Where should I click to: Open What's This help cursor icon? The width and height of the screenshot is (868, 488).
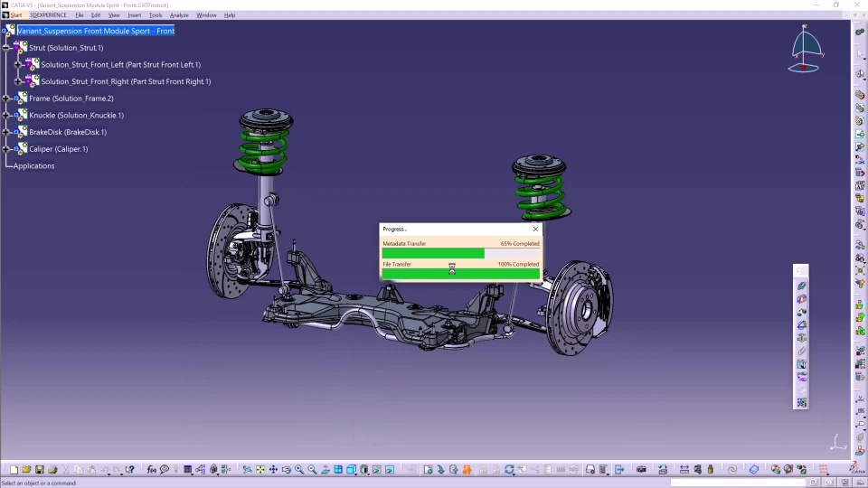click(x=130, y=470)
